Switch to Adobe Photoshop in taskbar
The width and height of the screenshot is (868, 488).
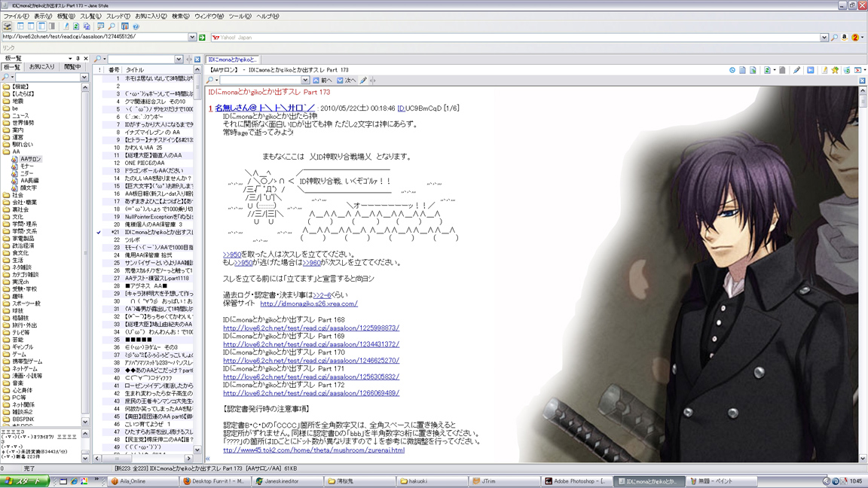point(576,481)
